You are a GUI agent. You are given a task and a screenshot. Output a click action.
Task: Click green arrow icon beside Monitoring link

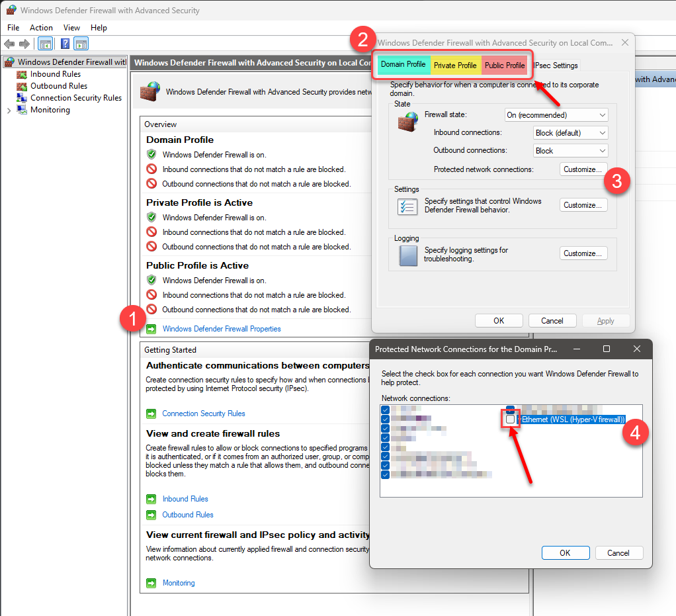[x=151, y=583]
